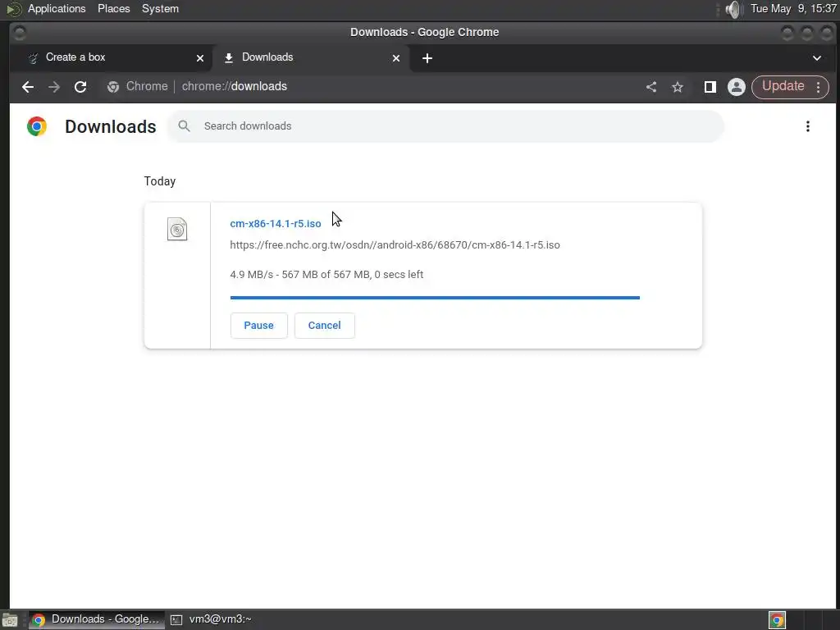Go back using the browser back arrow
The image size is (840, 630).
pos(28,87)
